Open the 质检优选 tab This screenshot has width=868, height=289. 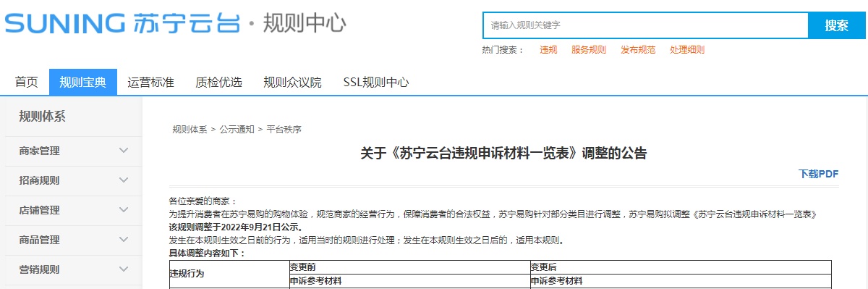point(218,82)
